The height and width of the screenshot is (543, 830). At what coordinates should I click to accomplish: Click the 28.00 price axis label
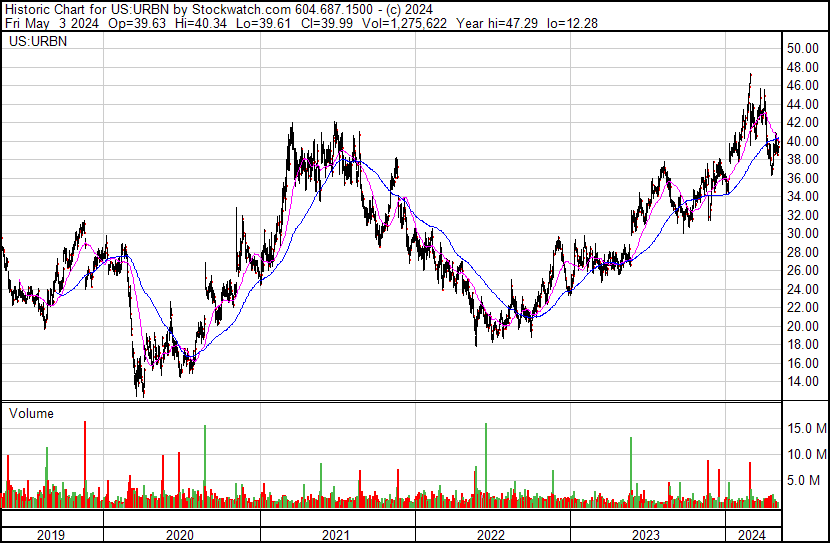click(803, 252)
